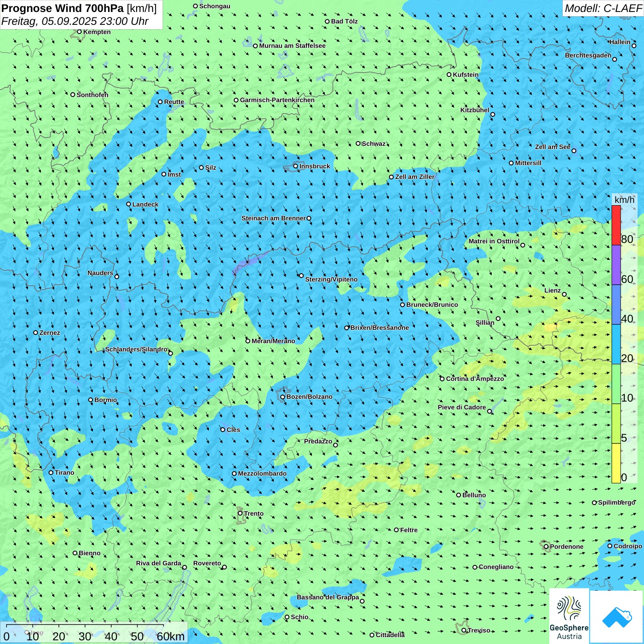
Task: Select the yellow 0 km/h legend swatch
Action: [616, 463]
